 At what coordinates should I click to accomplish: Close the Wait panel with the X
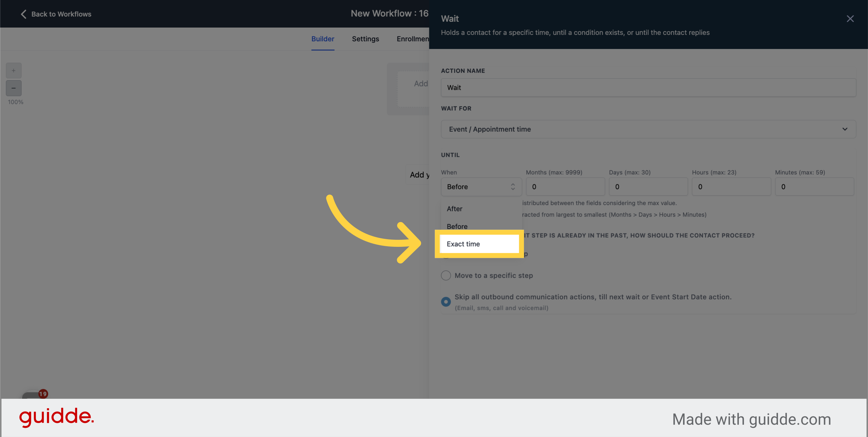[x=851, y=19]
